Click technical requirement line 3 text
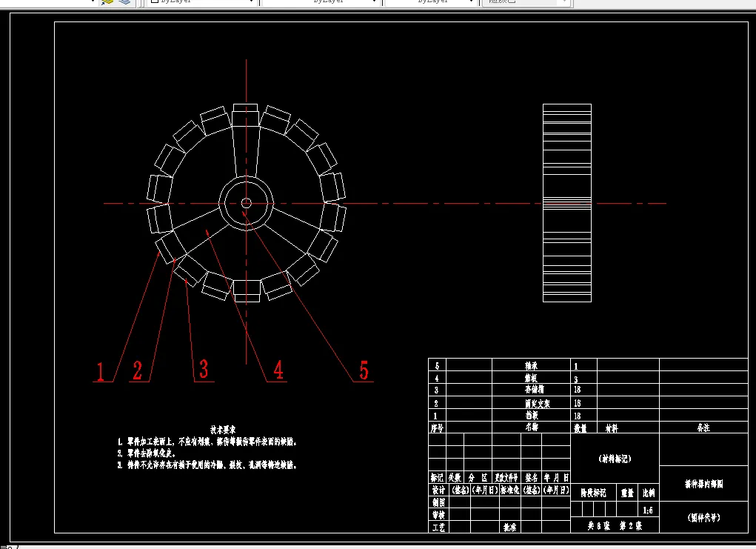This screenshot has width=756, height=549. [207, 465]
